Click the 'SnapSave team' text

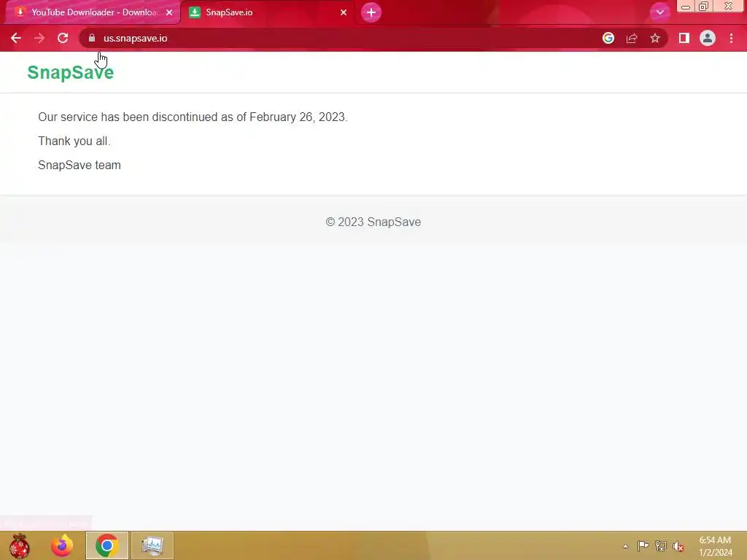click(x=80, y=166)
